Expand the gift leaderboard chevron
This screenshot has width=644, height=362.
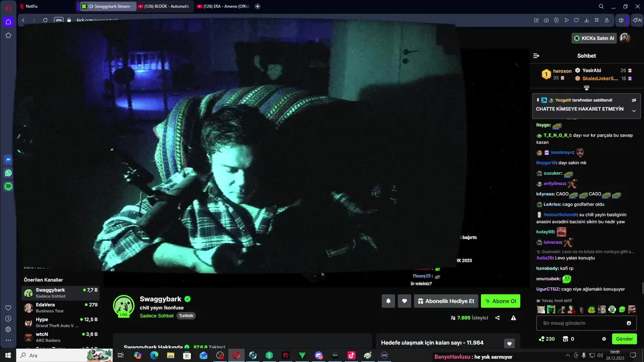(587, 88)
